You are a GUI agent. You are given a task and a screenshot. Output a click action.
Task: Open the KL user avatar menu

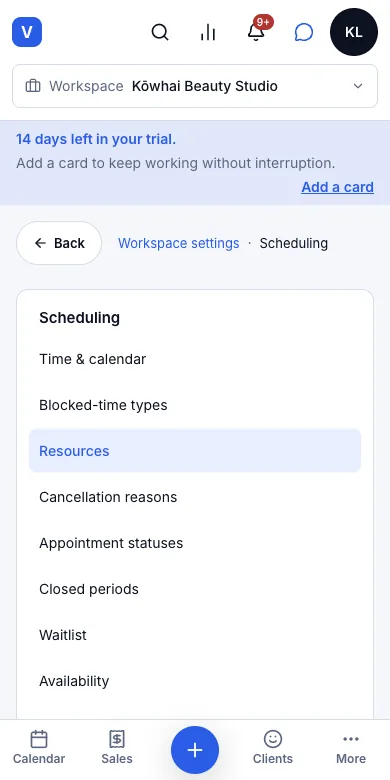(354, 32)
